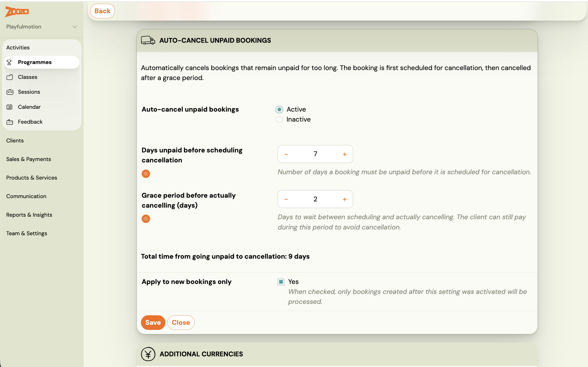Increase the grace period days
Screen dimensions: 588x367
click(345, 199)
